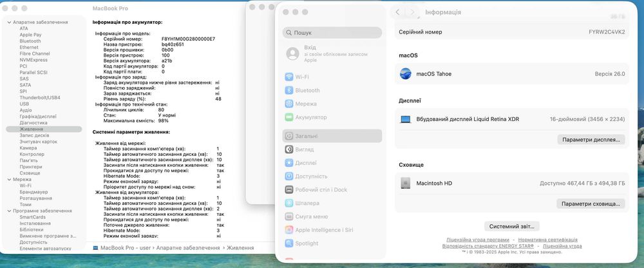
Task: Select Томи in the network tree
Action: point(26,204)
